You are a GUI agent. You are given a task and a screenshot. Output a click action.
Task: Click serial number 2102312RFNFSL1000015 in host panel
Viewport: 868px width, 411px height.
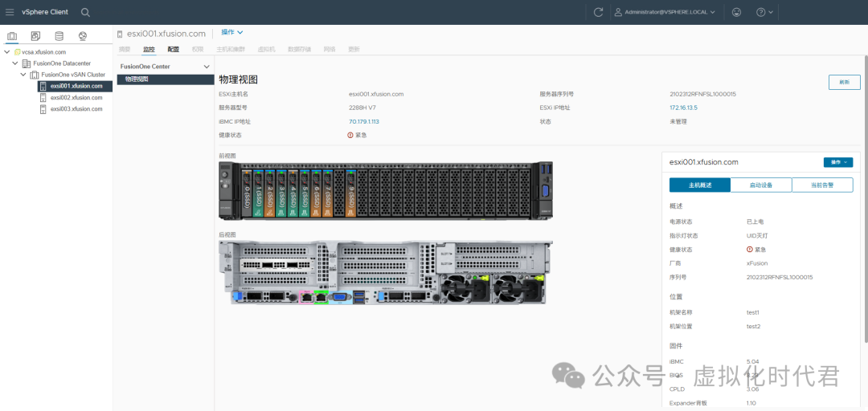780,277
